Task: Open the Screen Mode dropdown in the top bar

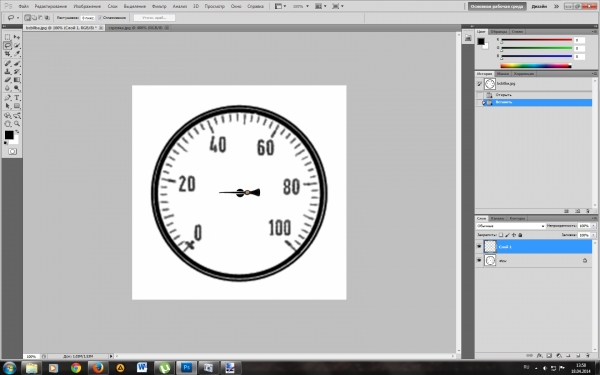Action: [x=338, y=6]
